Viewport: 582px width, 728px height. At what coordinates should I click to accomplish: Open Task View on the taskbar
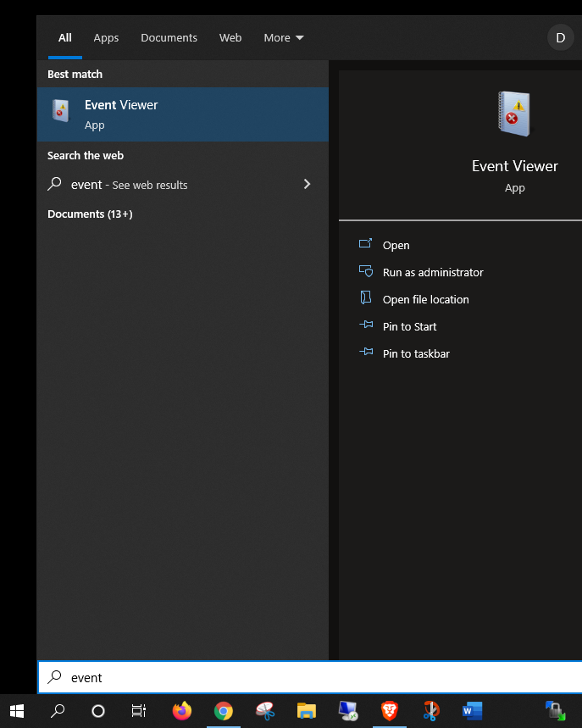point(138,711)
